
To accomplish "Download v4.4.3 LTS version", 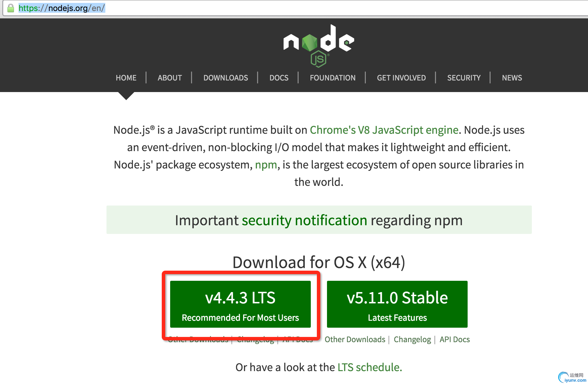I will coord(240,304).
